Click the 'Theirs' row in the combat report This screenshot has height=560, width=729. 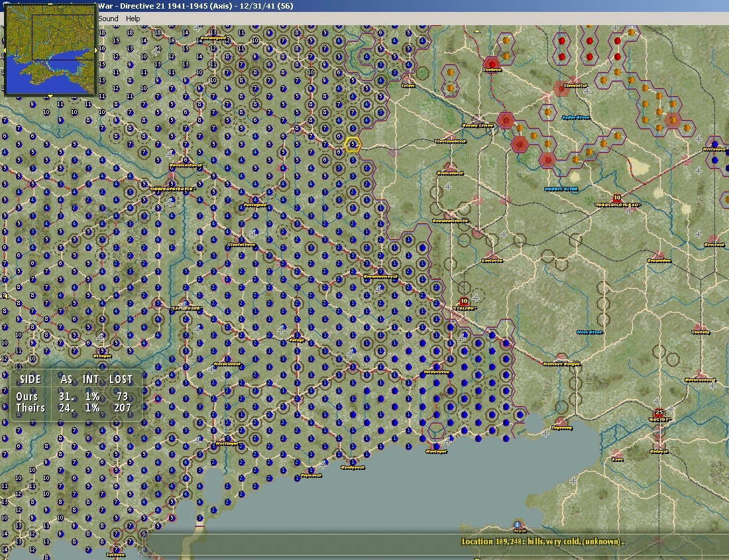[74, 408]
